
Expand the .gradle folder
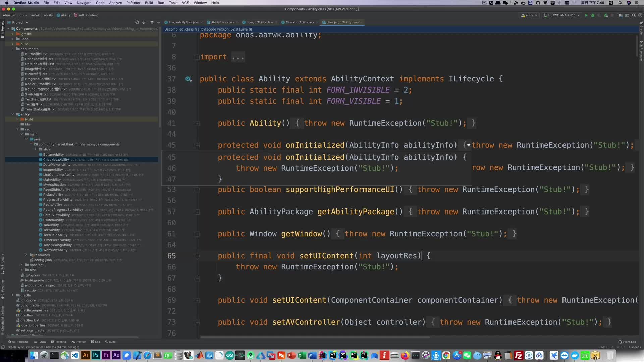point(13,34)
